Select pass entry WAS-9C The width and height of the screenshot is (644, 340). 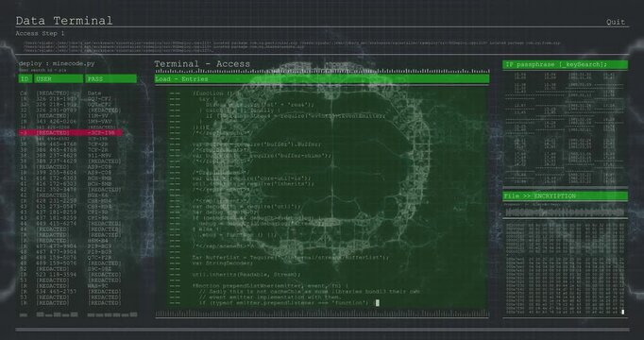coord(97,286)
